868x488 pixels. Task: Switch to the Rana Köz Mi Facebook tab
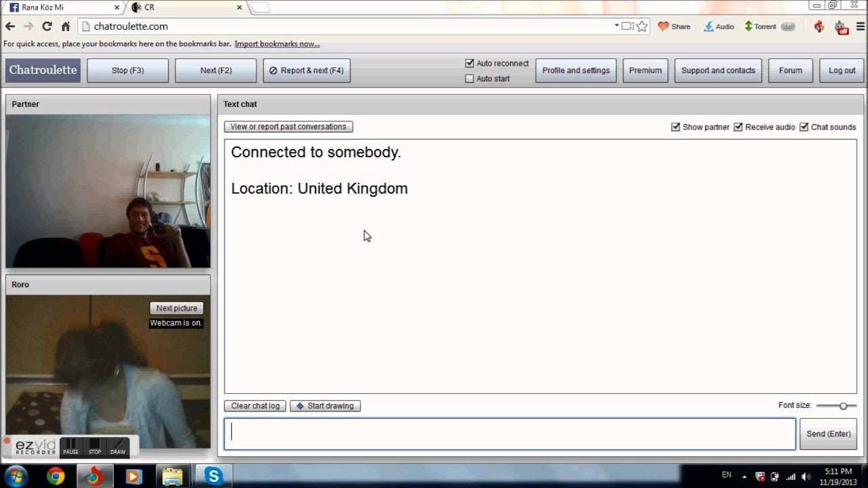(x=61, y=7)
